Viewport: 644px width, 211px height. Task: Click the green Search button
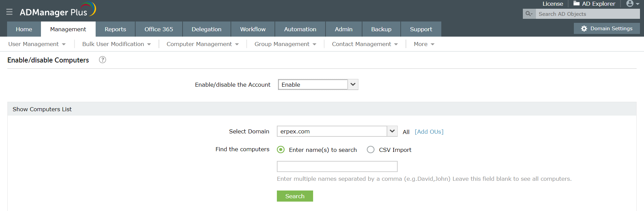pos(295,196)
